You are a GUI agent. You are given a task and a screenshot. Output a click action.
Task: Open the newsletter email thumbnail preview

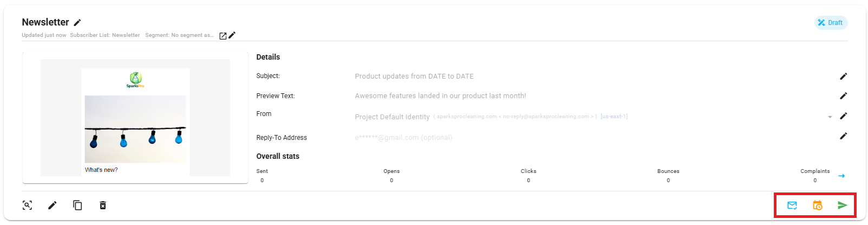(x=135, y=118)
